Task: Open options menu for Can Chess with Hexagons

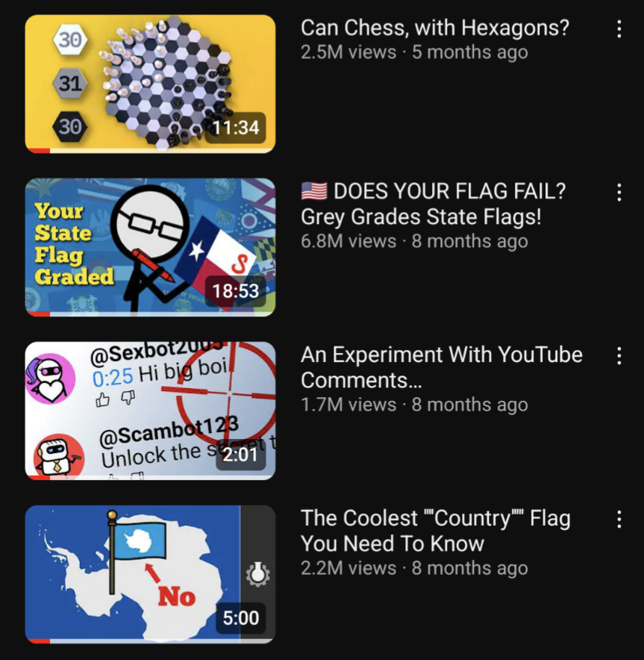Action: click(619, 29)
